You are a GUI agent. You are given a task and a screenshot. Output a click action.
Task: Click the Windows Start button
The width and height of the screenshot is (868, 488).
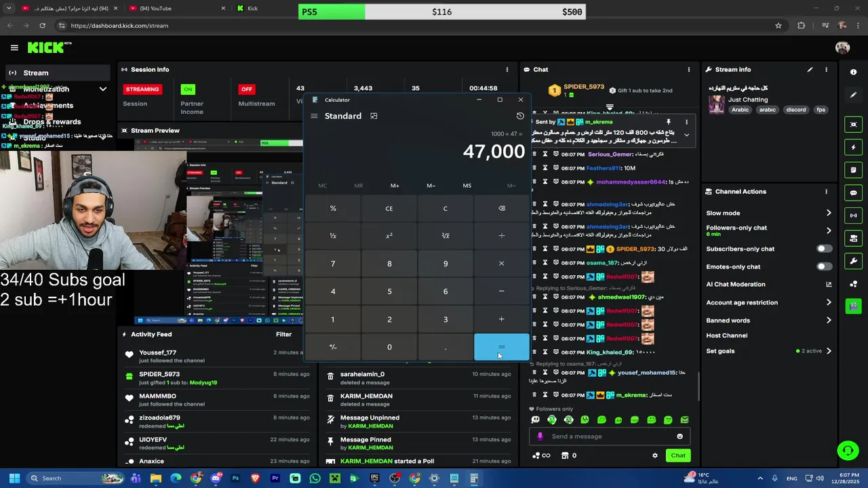pyautogui.click(x=14, y=479)
